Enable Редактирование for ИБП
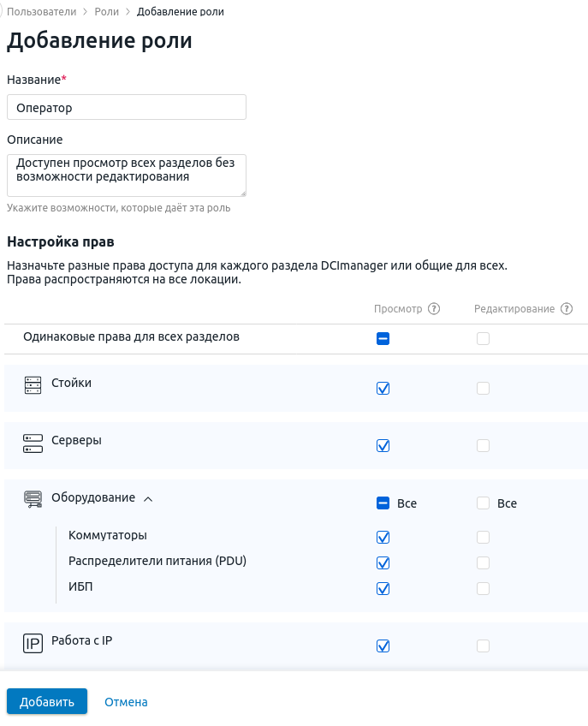Viewport: 588px width, 726px height. pos(483,588)
